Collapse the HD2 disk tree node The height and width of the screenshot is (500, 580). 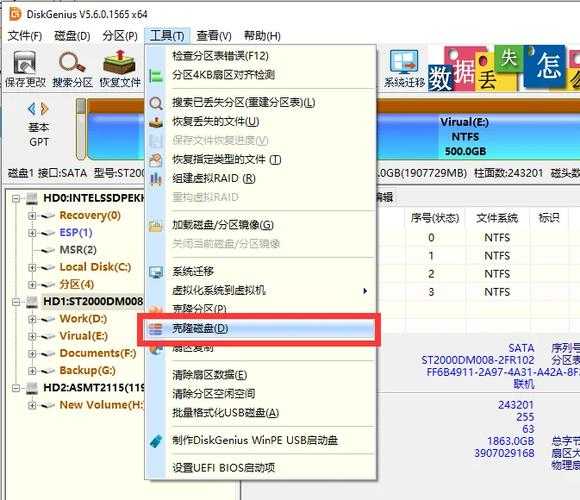click(x=16, y=388)
